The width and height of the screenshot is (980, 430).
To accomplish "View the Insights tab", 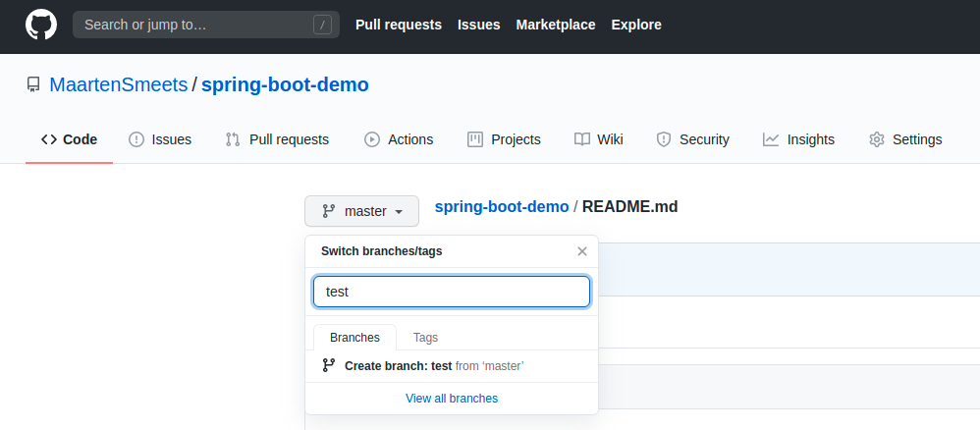I will point(798,139).
